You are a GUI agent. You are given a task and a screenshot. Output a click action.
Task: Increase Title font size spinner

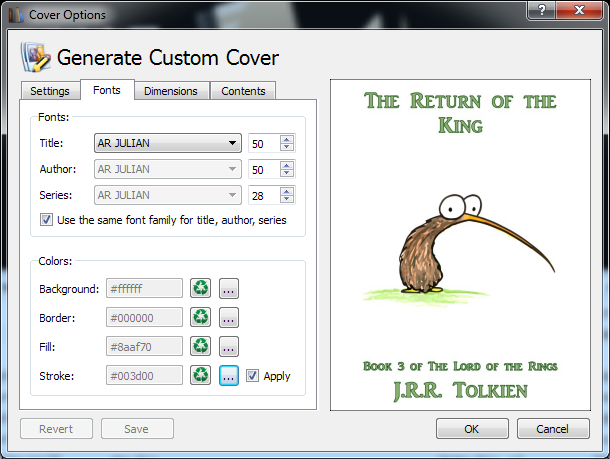(287, 139)
